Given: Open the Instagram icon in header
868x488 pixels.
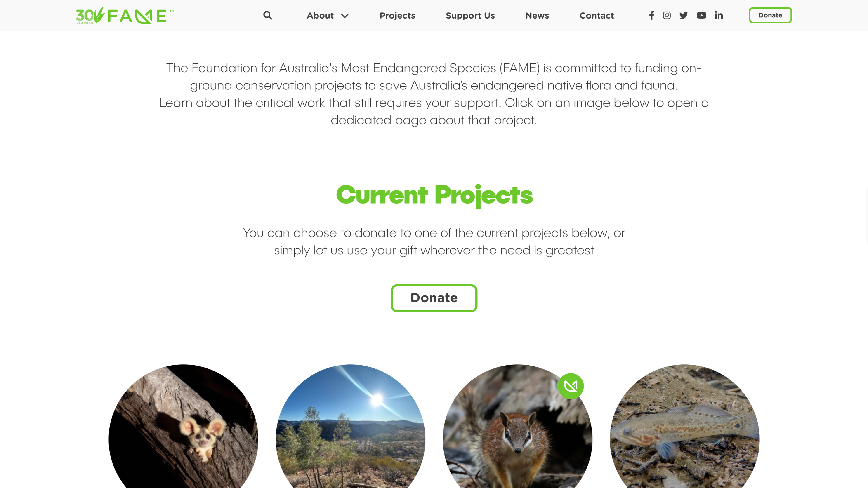Looking at the screenshot, I should [x=667, y=16].
